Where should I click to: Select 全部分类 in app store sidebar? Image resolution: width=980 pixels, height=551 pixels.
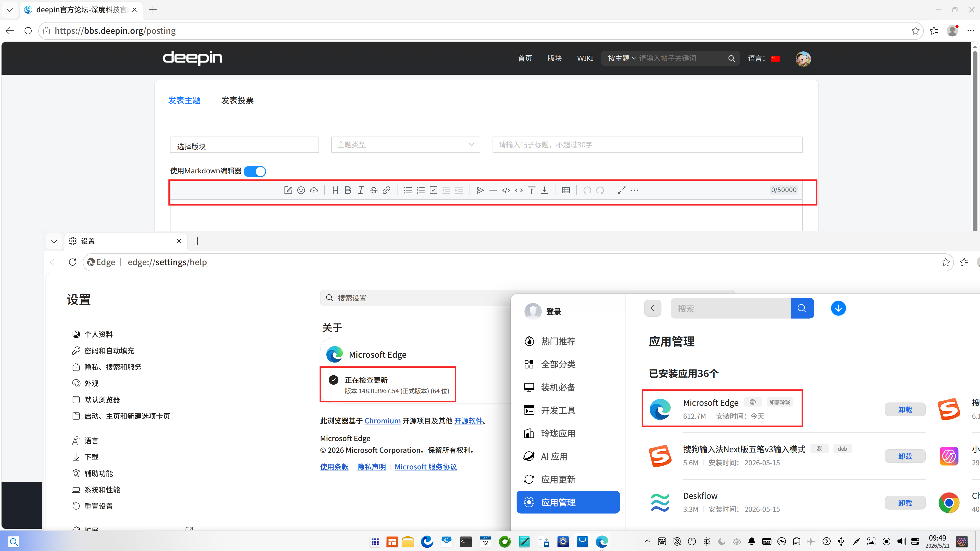pyautogui.click(x=568, y=364)
